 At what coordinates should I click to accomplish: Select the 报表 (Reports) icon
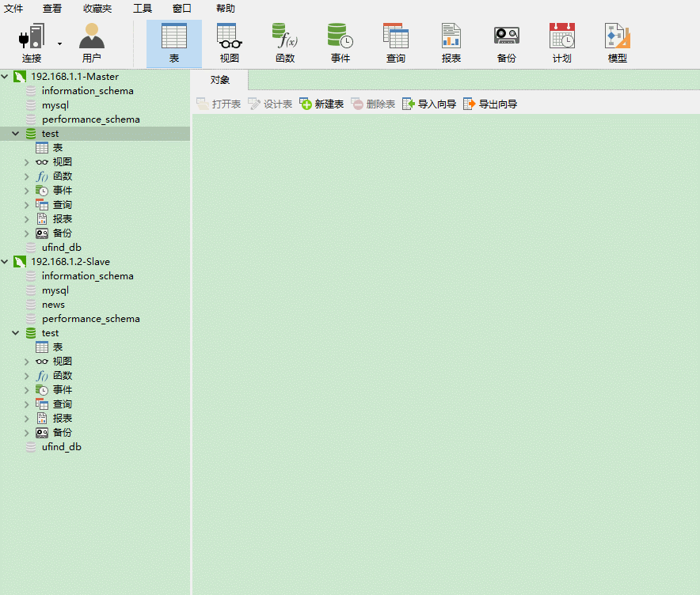[x=451, y=43]
